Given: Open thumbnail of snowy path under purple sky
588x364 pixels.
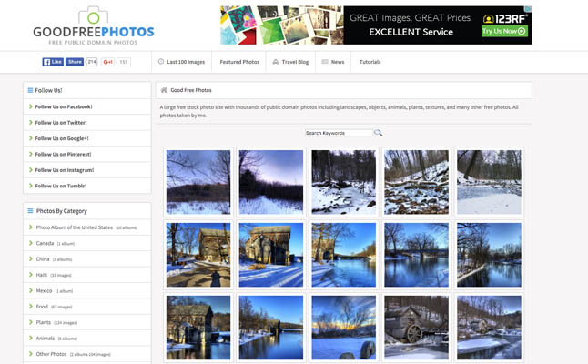Looking at the screenshot, I should [x=271, y=182].
